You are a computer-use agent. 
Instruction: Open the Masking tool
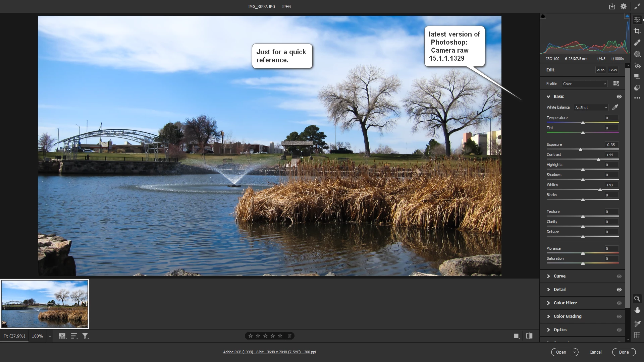pyautogui.click(x=637, y=54)
